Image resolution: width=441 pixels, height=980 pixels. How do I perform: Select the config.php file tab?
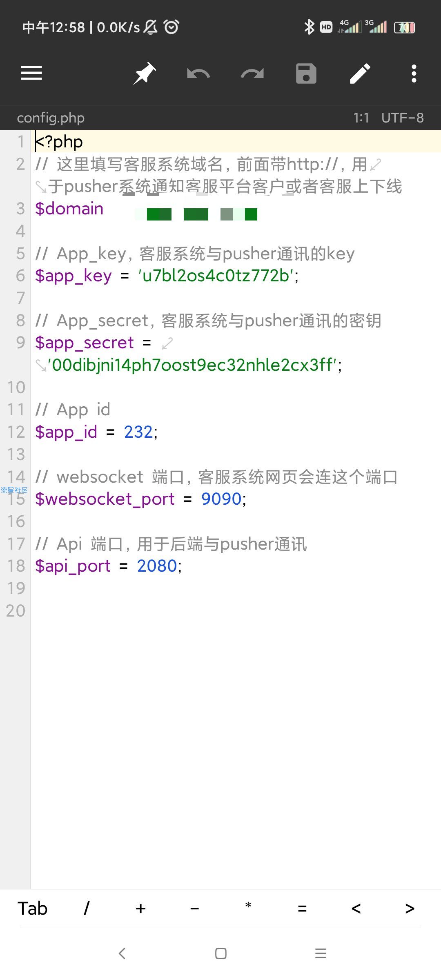point(51,118)
